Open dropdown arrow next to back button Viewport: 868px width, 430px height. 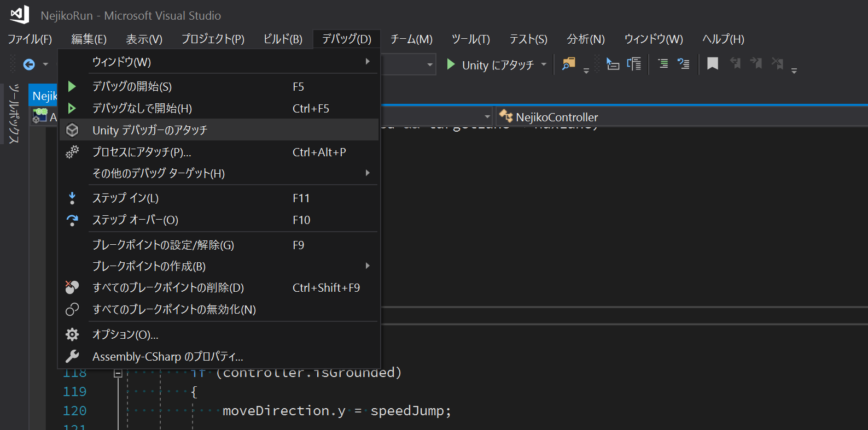(45, 64)
